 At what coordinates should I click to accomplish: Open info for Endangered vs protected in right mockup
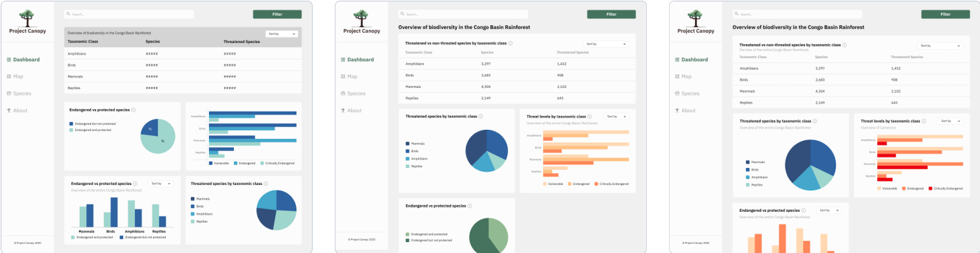(803, 210)
